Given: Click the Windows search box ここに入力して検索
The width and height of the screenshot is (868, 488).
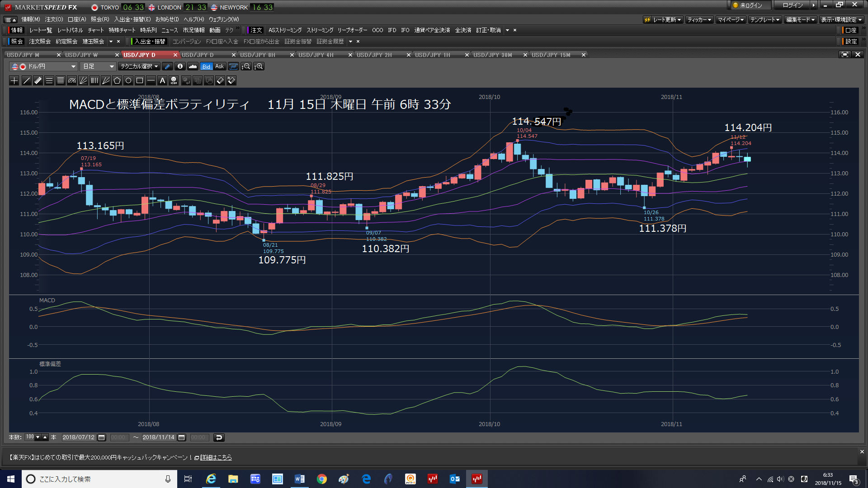Looking at the screenshot, I should point(99,479).
